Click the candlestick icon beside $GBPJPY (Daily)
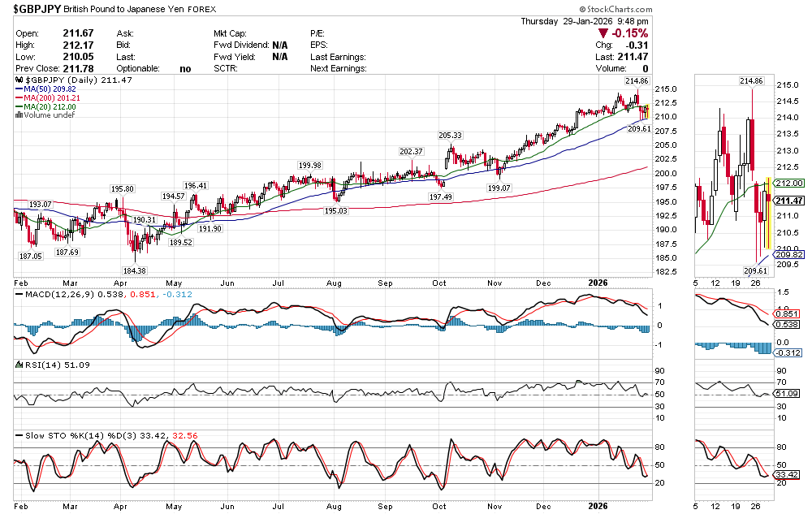Screen dimensions: 812x514 pos(19,81)
